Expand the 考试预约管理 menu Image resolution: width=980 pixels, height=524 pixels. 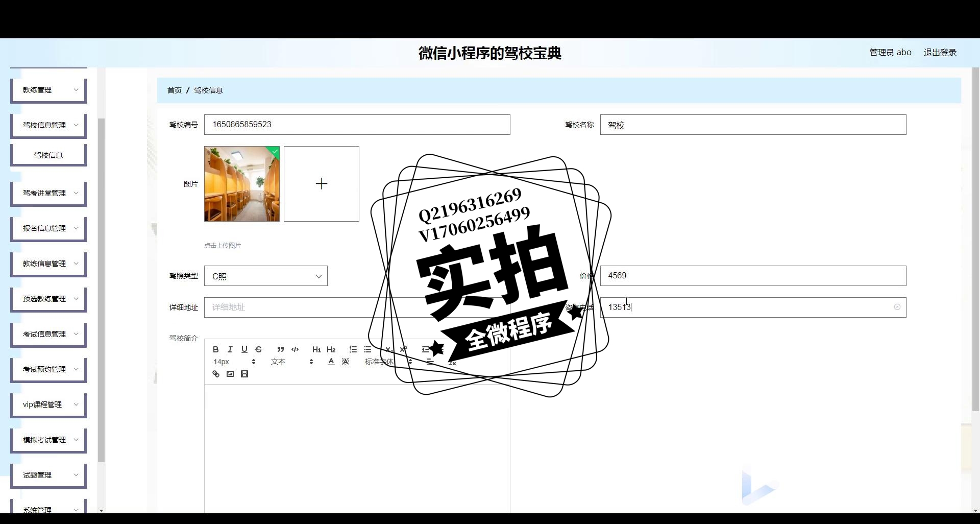[48, 369]
